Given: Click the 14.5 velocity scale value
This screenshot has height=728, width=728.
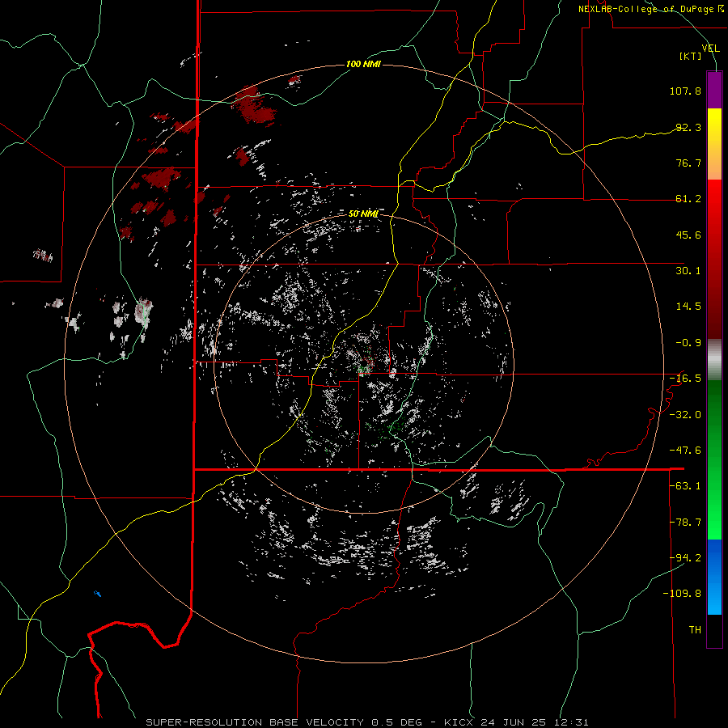Looking at the screenshot, I should pyautogui.click(x=688, y=307).
